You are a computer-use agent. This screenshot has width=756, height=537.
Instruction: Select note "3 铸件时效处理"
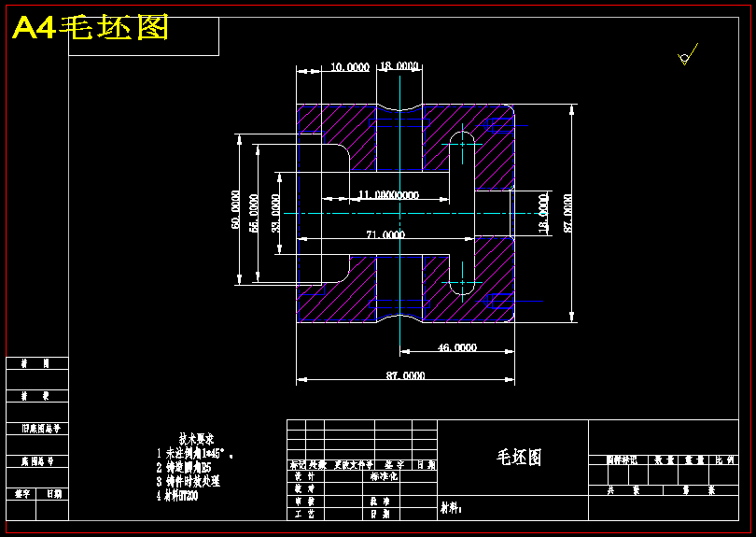click(188, 482)
